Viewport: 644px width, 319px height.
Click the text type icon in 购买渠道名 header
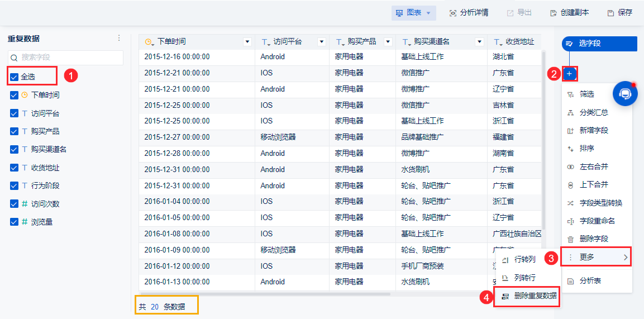coord(406,42)
